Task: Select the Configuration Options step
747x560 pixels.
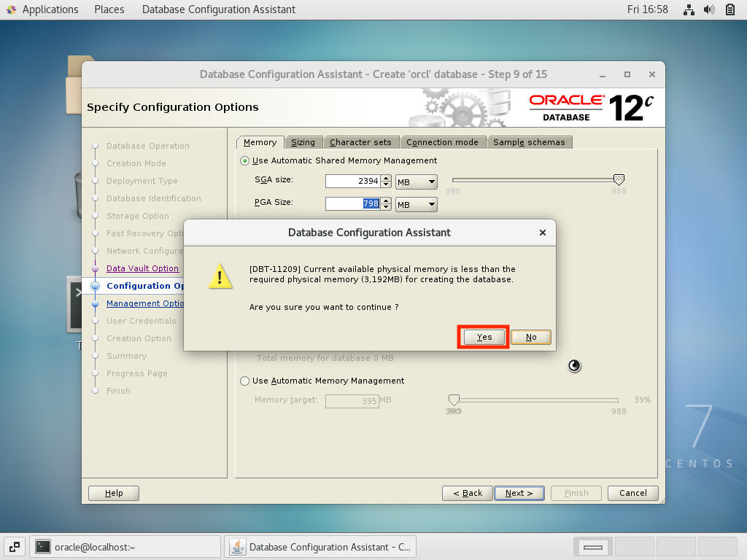Action: [x=145, y=286]
